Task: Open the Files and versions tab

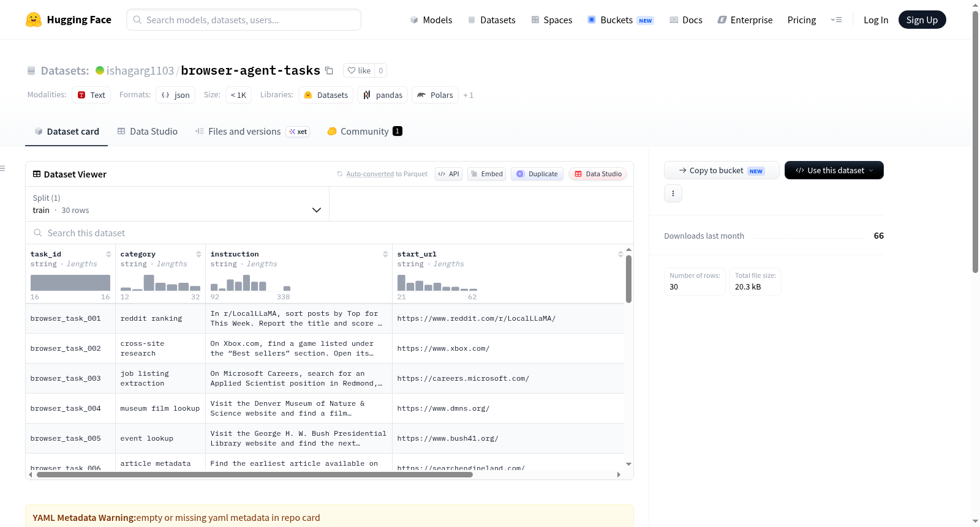Action: pyautogui.click(x=252, y=132)
